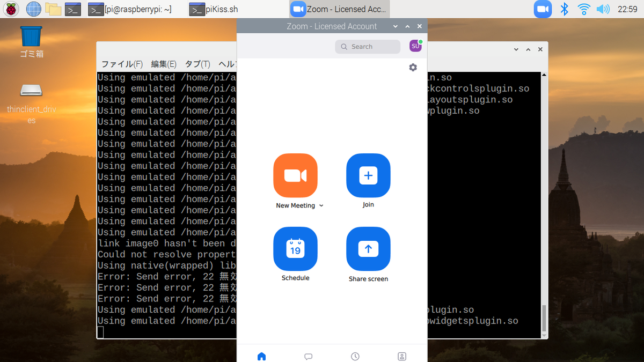Open the file manager folders icon

53,9
